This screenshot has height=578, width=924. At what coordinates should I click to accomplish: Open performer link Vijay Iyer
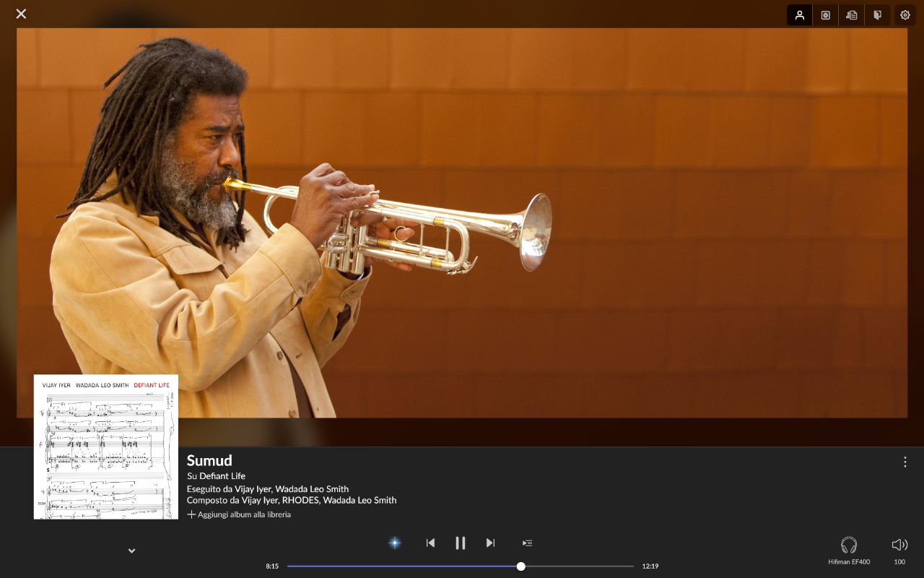[253, 488]
